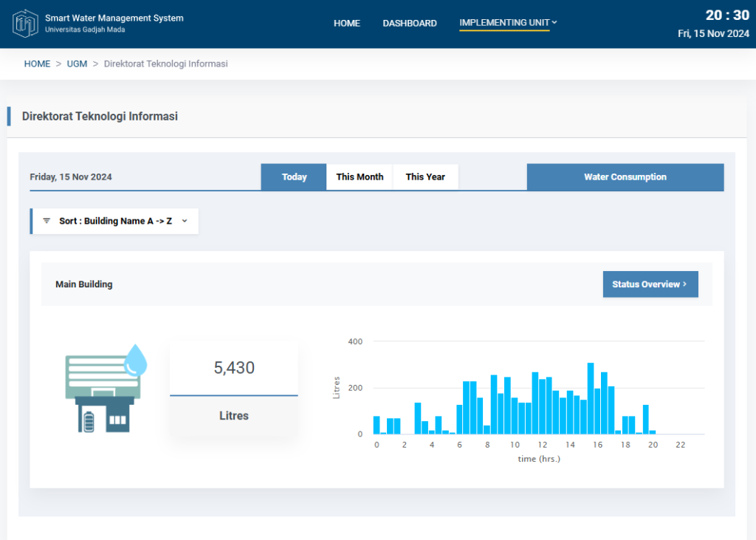This screenshot has height=540, width=756.
Task: Select the Today tab
Action: (294, 177)
